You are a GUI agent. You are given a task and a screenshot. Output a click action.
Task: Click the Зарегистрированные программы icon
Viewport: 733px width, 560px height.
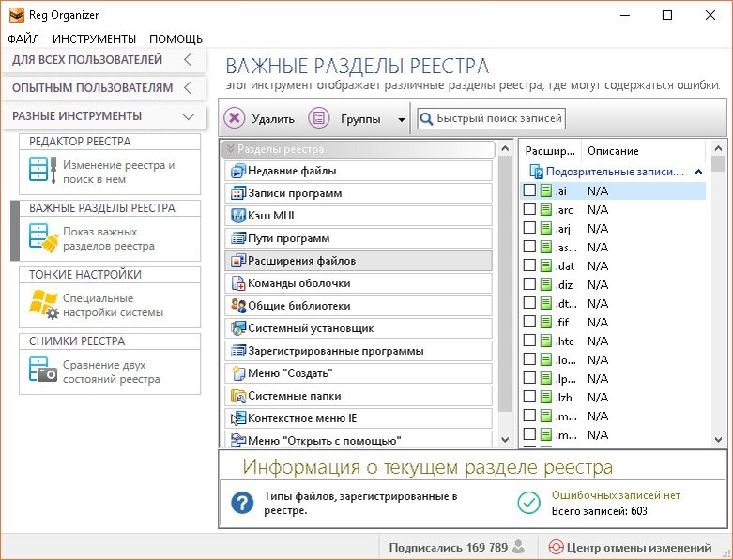tap(238, 351)
